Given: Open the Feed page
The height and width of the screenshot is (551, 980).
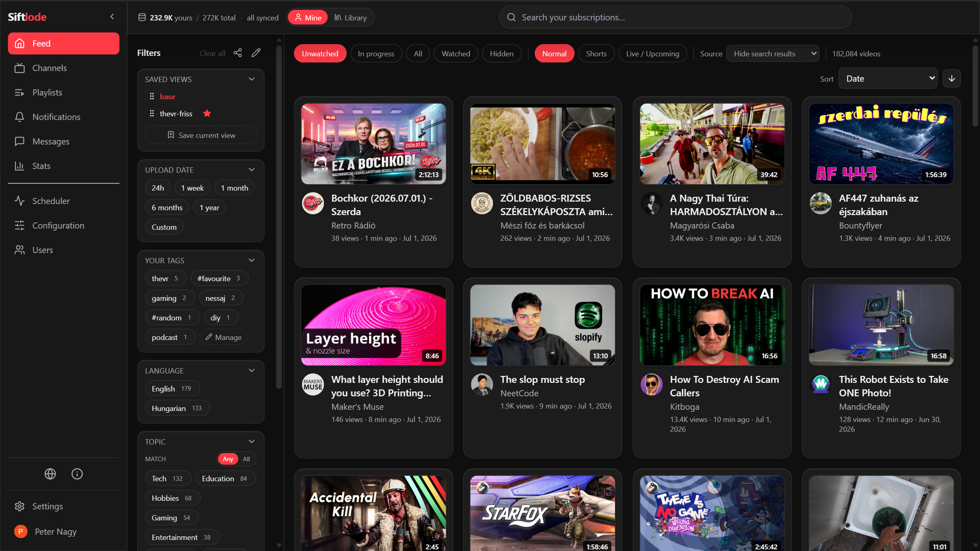Looking at the screenshot, I should pos(64,43).
